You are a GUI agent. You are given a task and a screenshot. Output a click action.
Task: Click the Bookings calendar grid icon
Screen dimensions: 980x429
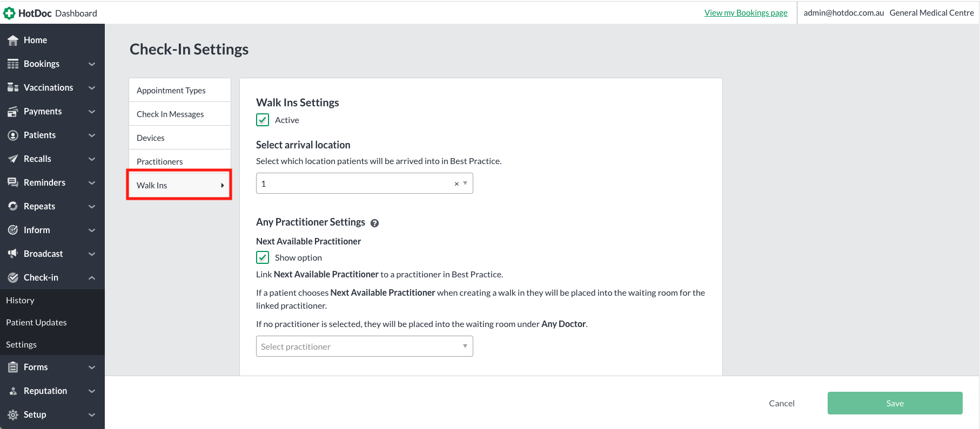coord(13,64)
